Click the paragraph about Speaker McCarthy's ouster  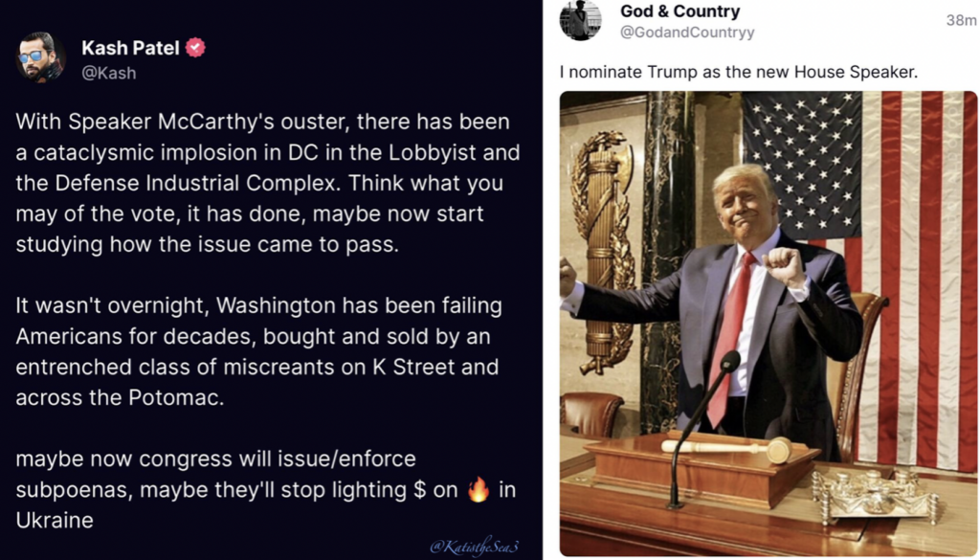click(x=263, y=183)
